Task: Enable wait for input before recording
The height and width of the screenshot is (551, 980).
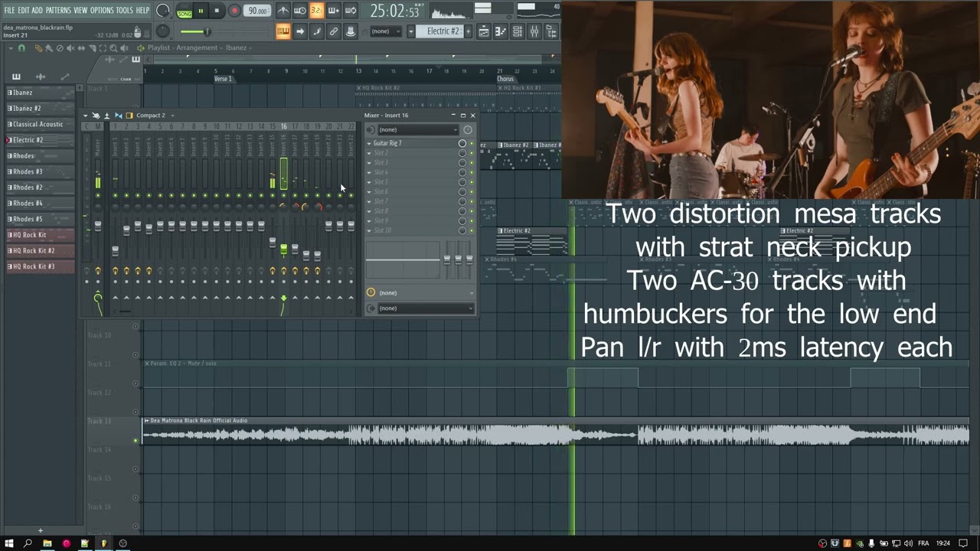Action: (299, 11)
